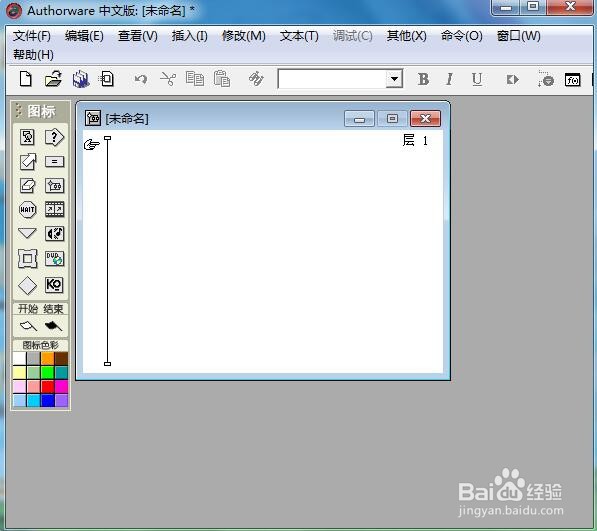The height and width of the screenshot is (531, 597).
Task: Click the Authorware application logo icon
Action: 13,11
